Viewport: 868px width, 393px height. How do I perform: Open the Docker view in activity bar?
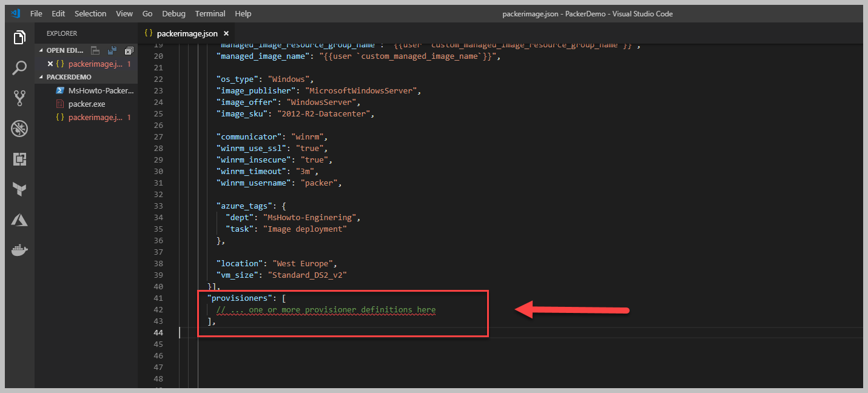pyautogui.click(x=19, y=250)
